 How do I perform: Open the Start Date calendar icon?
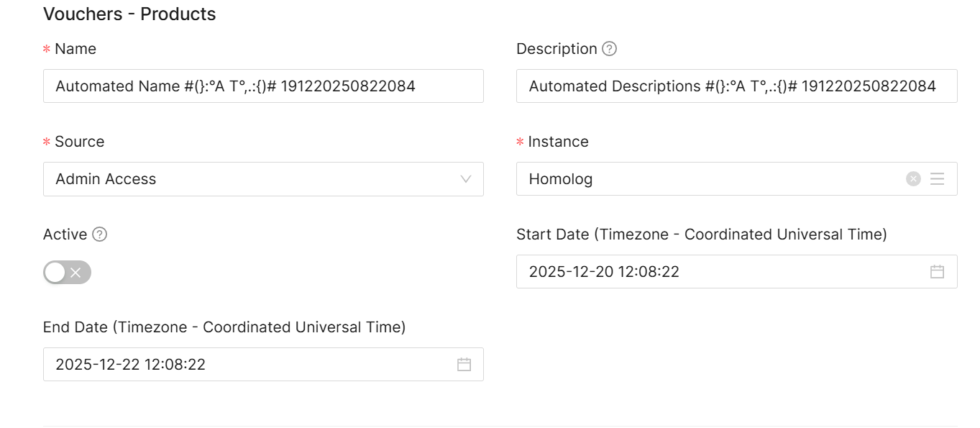(937, 272)
